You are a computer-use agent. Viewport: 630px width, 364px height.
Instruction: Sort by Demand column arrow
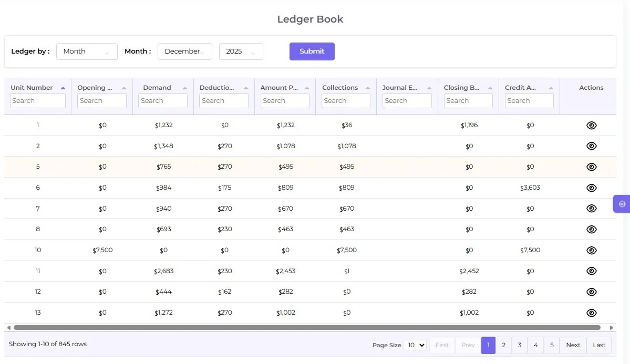click(185, 88)
